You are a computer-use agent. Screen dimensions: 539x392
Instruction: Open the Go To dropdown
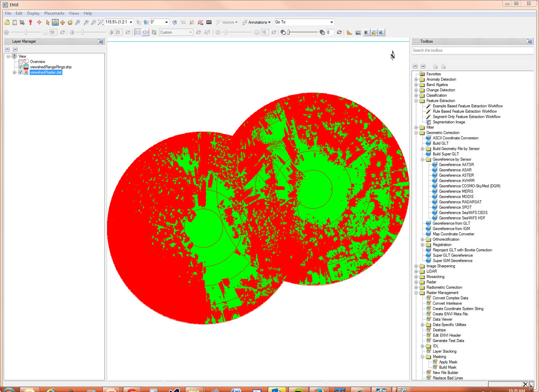(331, 22)
